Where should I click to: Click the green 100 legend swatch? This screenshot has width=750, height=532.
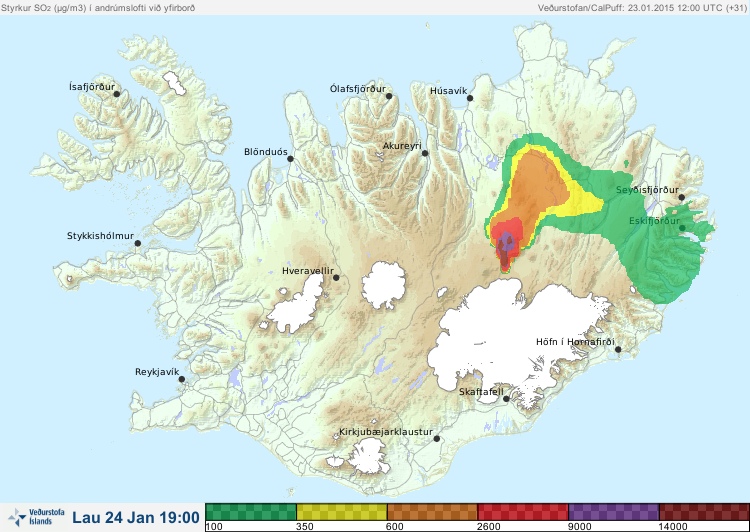coord(251,512)
